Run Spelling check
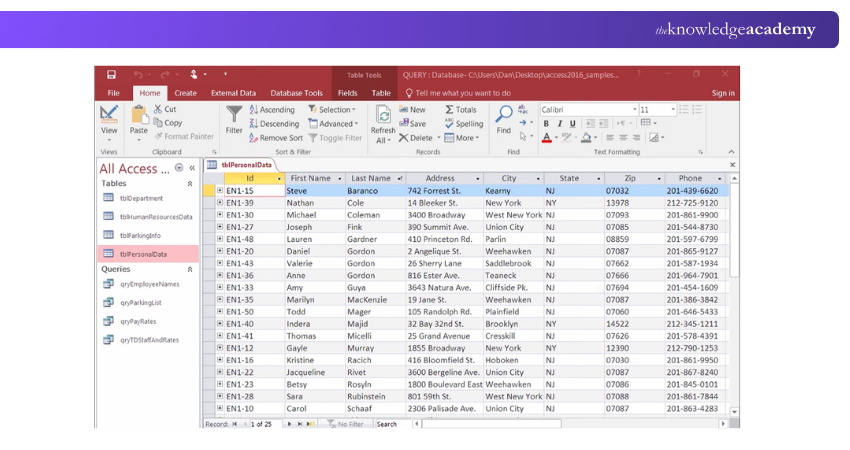Viewport: 850px width, 450px height. (x=463, y=124)
